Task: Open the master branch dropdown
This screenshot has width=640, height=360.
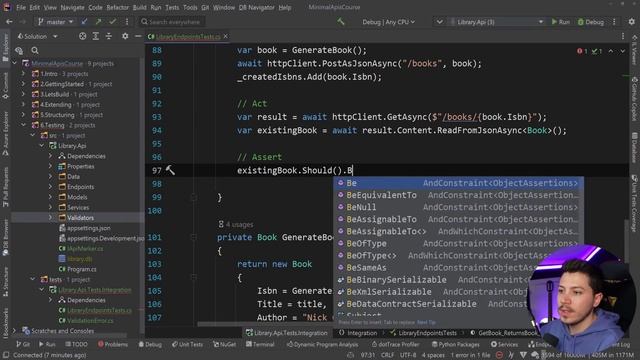Action: (x=56, y=22)
